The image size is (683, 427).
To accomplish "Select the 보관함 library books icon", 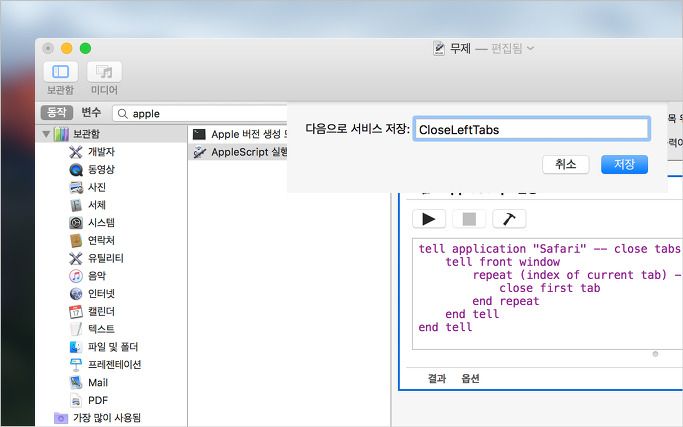I will click(x=61, y=134).
